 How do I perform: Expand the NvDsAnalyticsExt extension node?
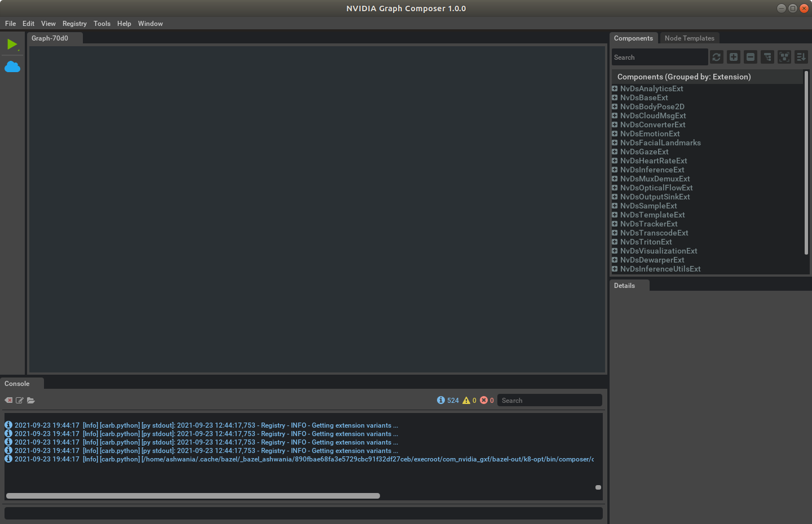615,88
